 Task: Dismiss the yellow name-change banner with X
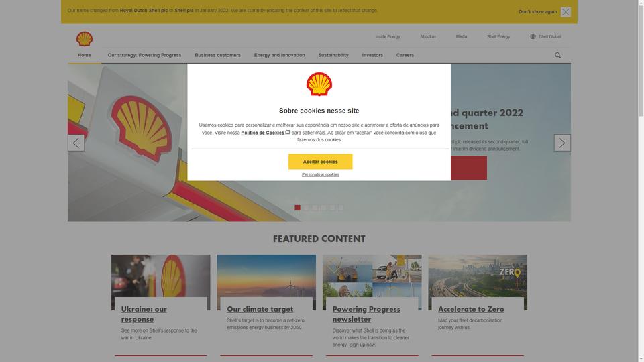(566, 12)
